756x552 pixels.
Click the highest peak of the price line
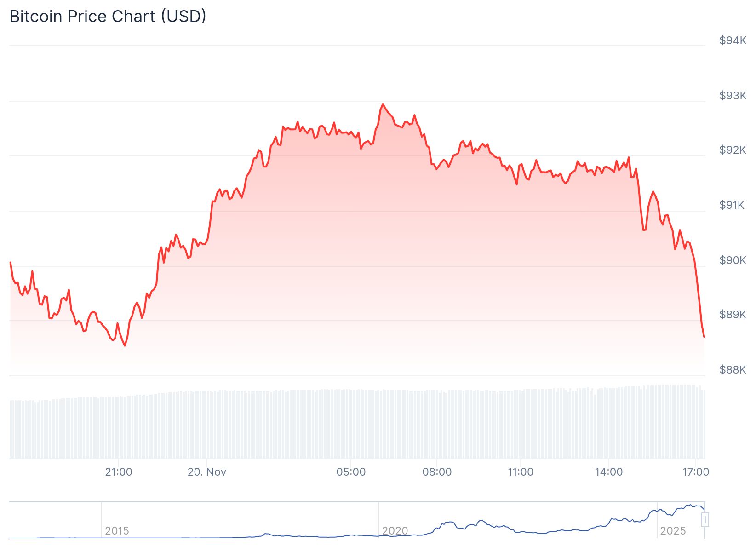[383, 104]
